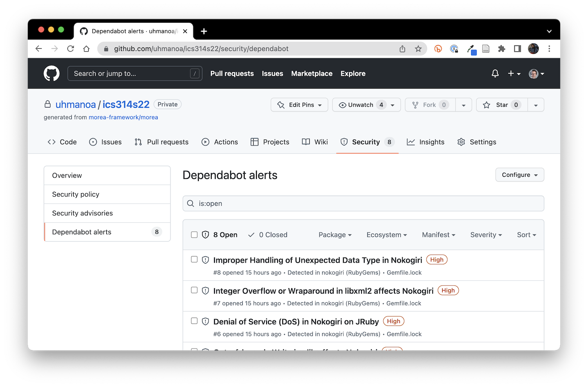Switch to the repository Issues tab
This screenshot has height=387, width=588.
tap(105, 142)
